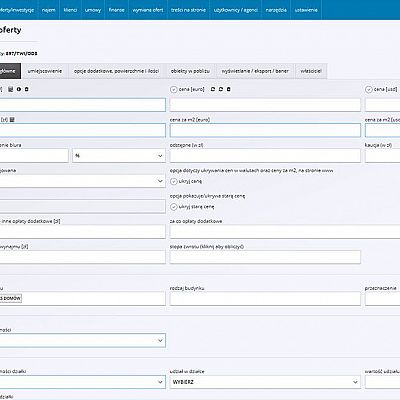Tick the cena [euro] checkbox
The height and width of the screenshot is (400, 400).
tap(174, 89)
